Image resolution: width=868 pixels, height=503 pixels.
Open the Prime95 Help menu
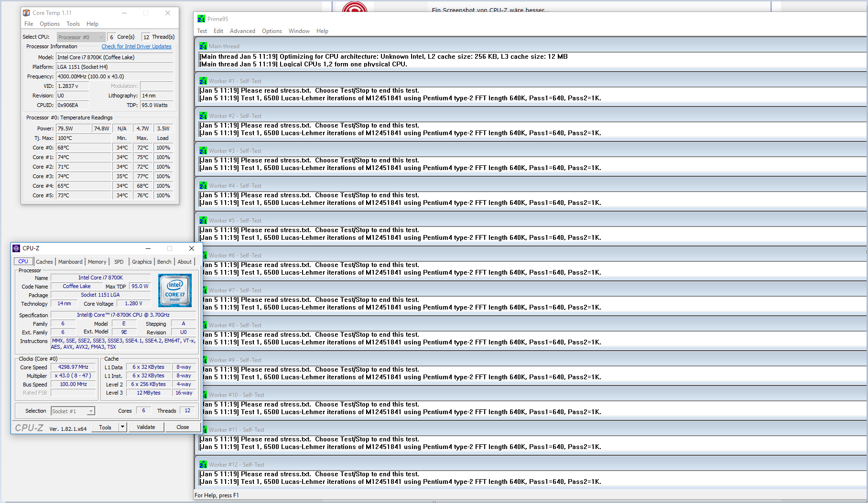(x=322, y=31)
